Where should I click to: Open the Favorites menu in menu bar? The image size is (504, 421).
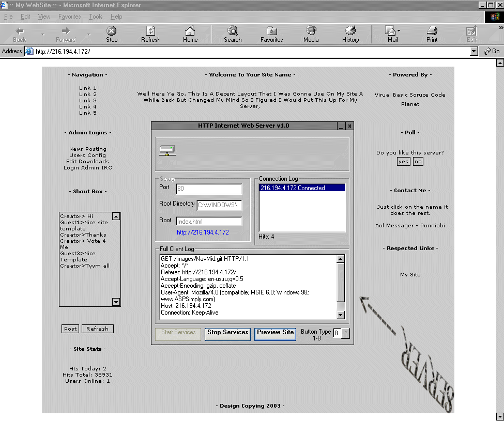(x=69, y=17)
